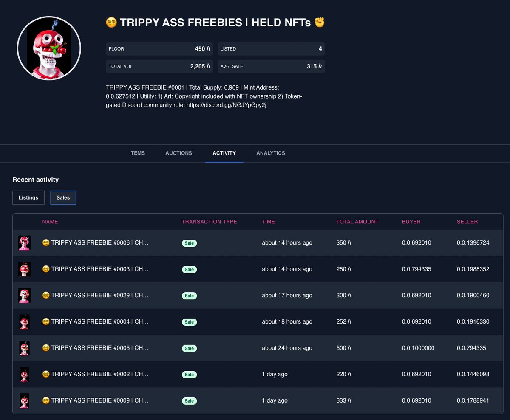
Task: Click the 'about 24 hours ago' time
Action: point(287,348)
